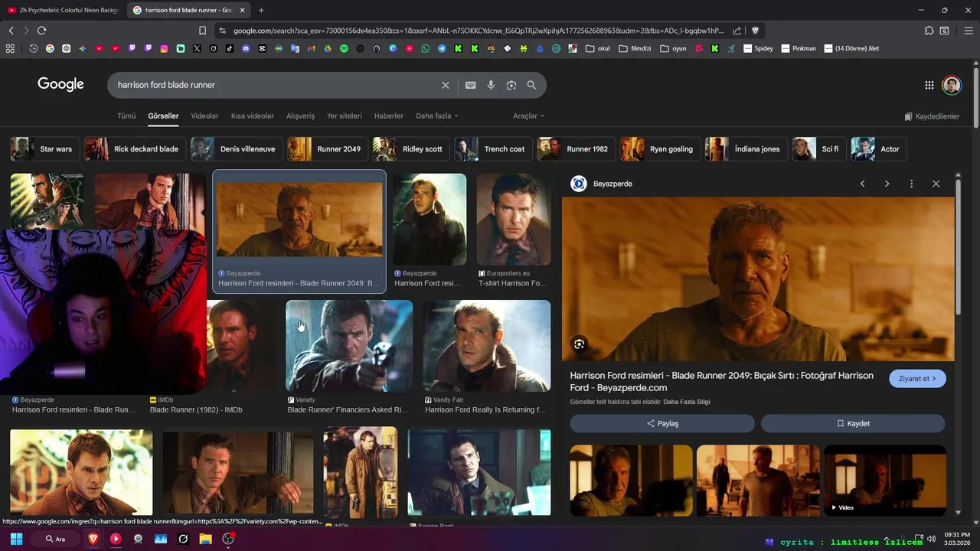Open File Explorer from the taskbar
Screen dimensions: 980x551
[205, 539]
